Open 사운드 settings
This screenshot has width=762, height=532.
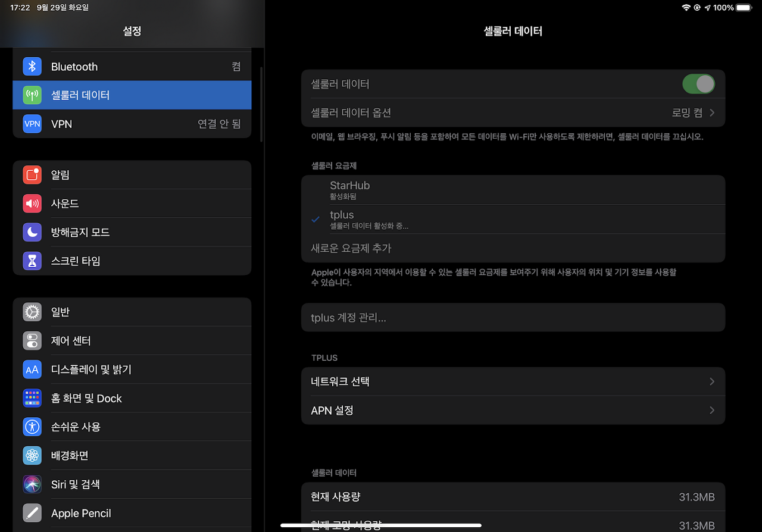[x=132, y=204]
